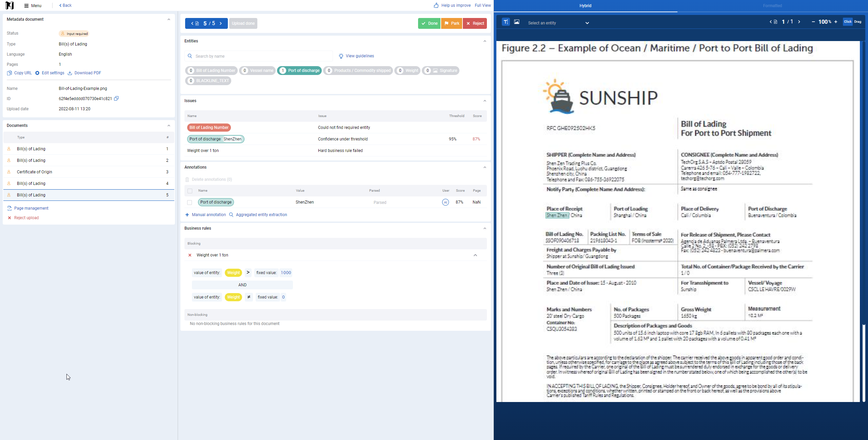The height and width of the screenshot is (440, 868).
Task: Tick the select-all annotations checkbox
Action: pos(190,191)
